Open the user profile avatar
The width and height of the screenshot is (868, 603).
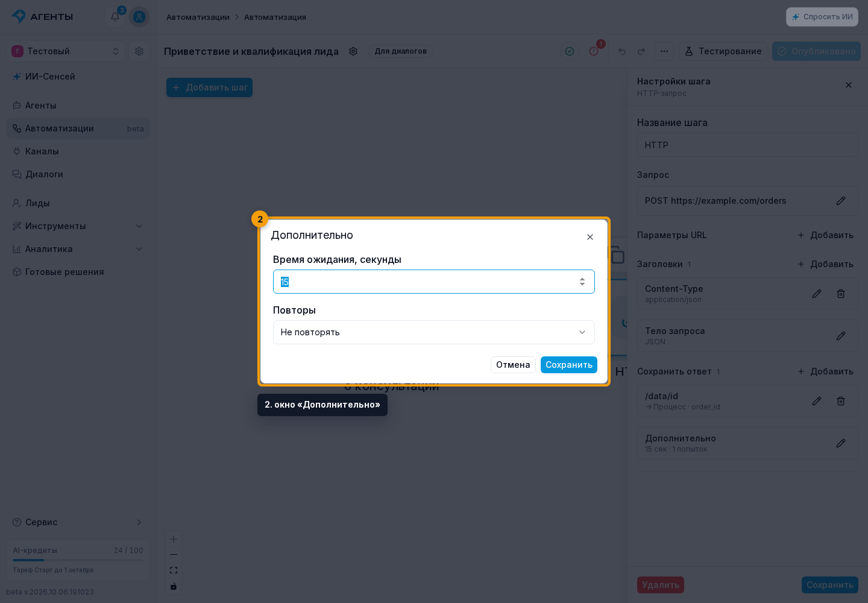pos(139,17)
